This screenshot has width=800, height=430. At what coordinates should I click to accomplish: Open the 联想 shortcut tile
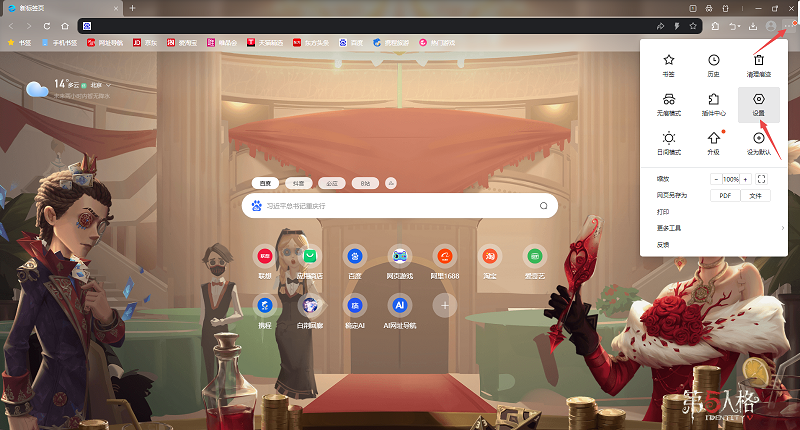[265, 262]
